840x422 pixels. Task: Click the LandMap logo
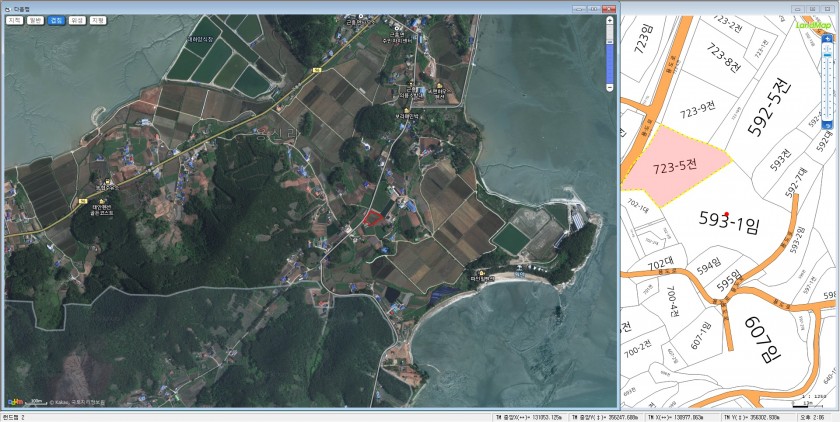coord(811,24)
